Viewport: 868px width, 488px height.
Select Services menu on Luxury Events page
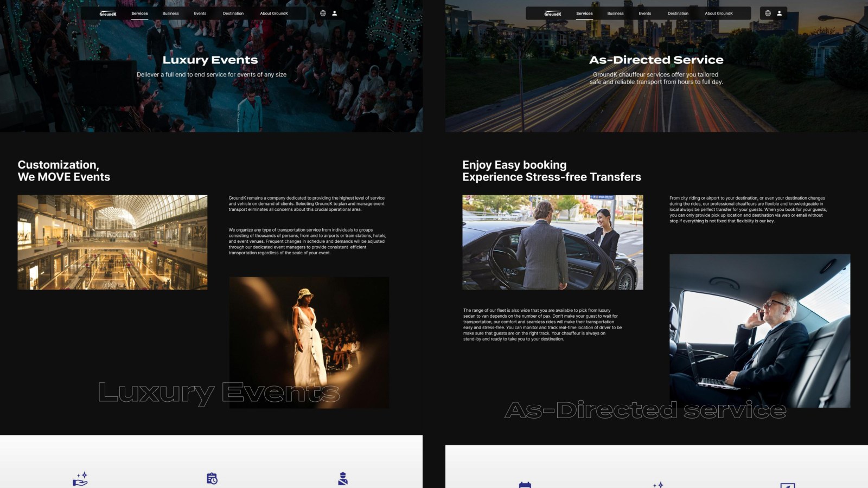139,14
